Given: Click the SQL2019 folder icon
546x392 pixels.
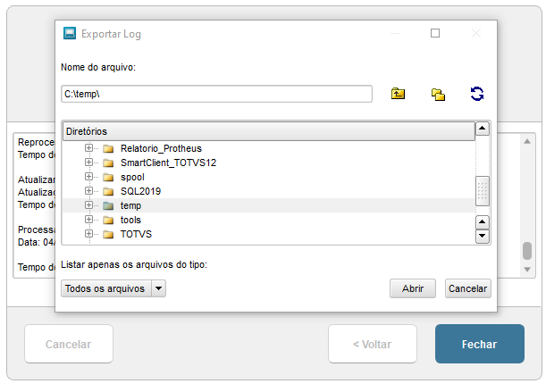Looking at the screenshot, I should pyautogui.click(x=108, y=191).
